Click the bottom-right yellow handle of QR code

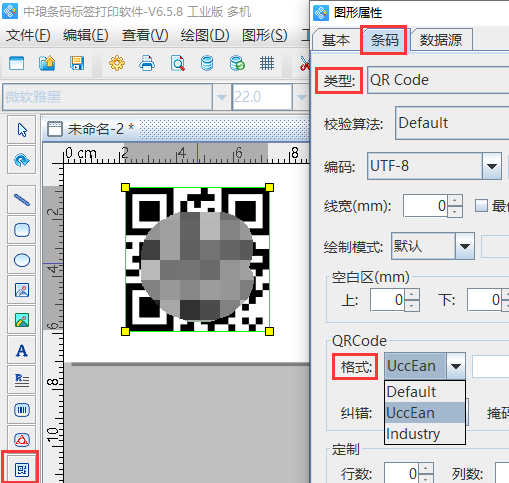[x=269, y=331]
